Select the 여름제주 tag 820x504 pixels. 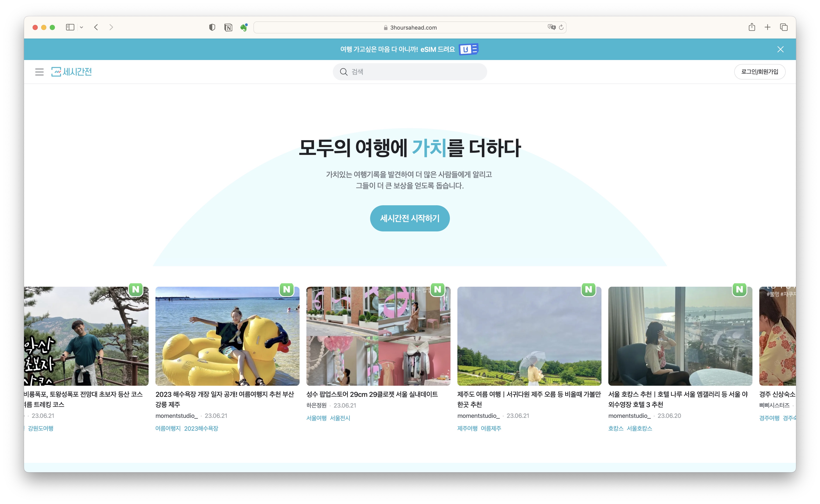click(x=491, y=428)
